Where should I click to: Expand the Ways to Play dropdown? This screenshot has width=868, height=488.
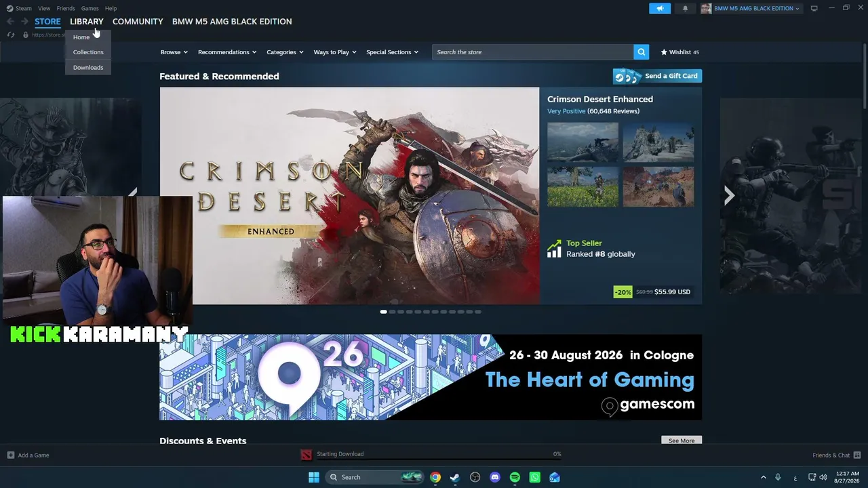(335, 52)
